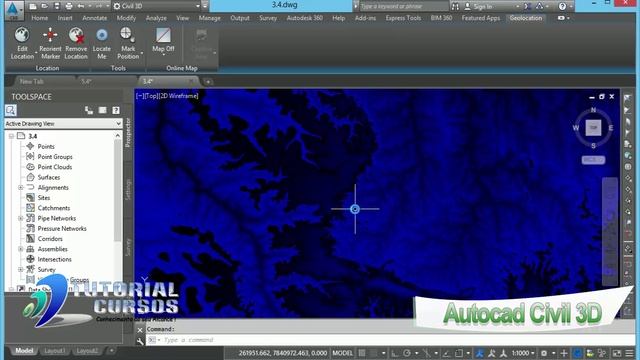The image size is (640, 360).
Task: Click the ViewCube North compass letter
Action: (x=593, y=110)
